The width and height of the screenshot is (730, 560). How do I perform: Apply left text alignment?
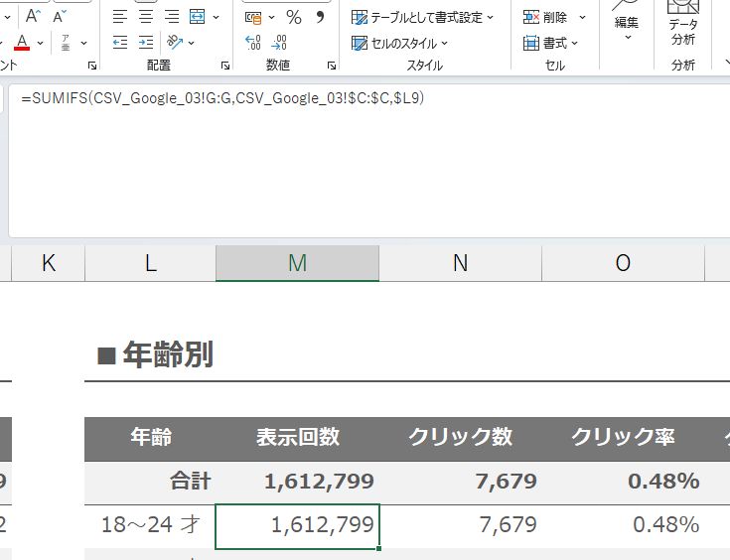pos(120,16)
